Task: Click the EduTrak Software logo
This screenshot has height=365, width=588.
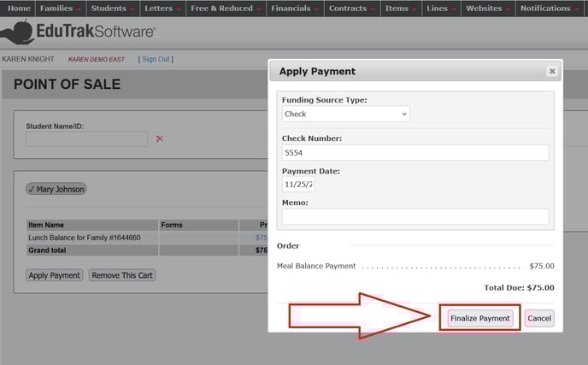Action: point(79,32)
